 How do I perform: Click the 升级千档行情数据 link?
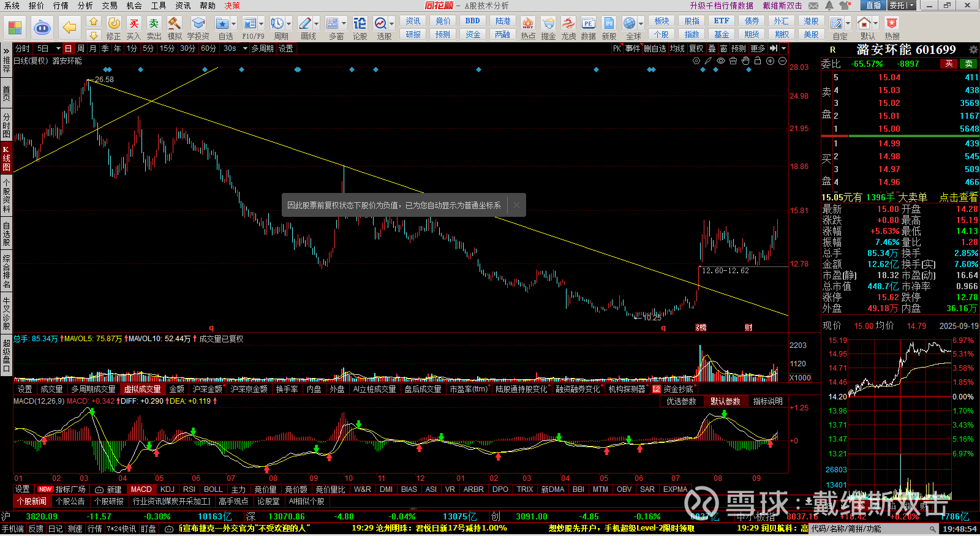point(722,6)
